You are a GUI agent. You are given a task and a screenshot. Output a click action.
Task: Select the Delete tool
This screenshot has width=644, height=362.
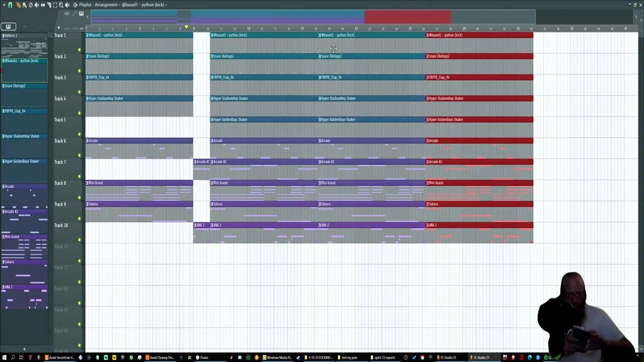[31, 5]
